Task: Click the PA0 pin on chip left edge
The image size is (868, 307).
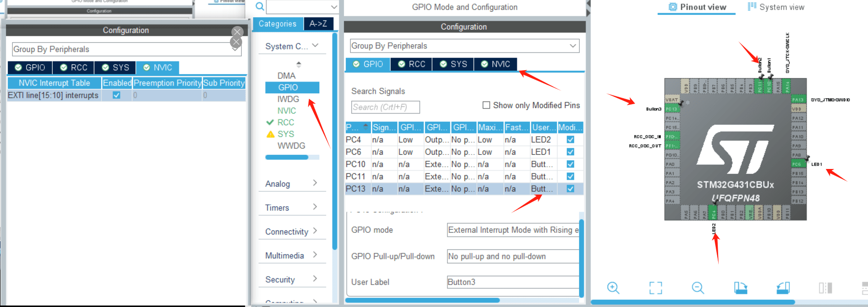Action: (672, 164)
